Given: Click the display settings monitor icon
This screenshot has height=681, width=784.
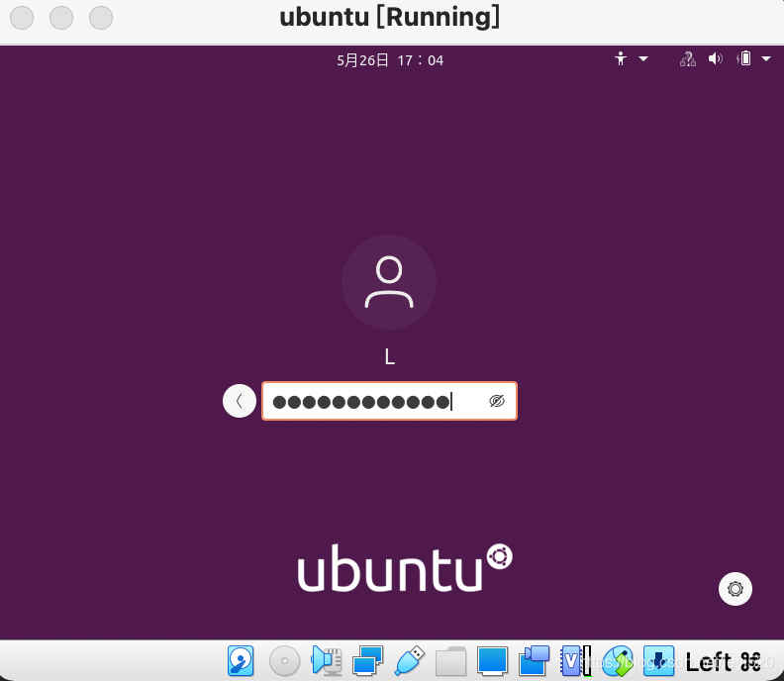Looking at the screenshot, I should (493, 660).
